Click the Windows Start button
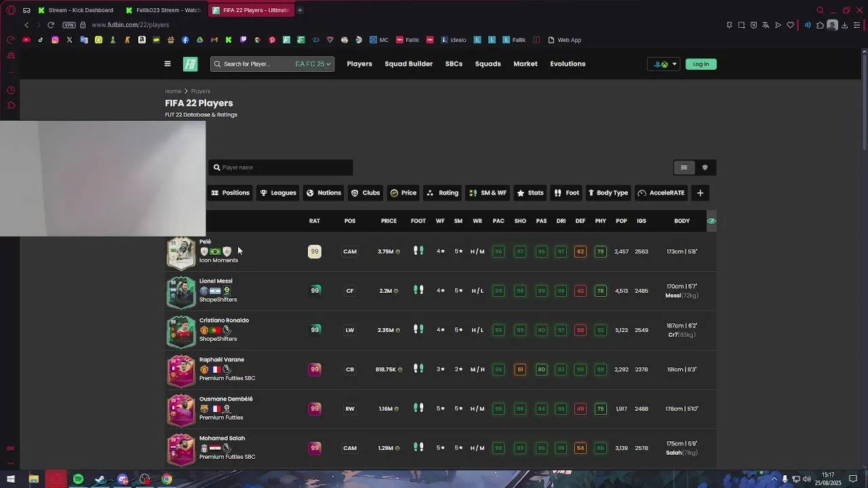The height and width of the screenshot is (488, 868). click(x=11, y=479)
